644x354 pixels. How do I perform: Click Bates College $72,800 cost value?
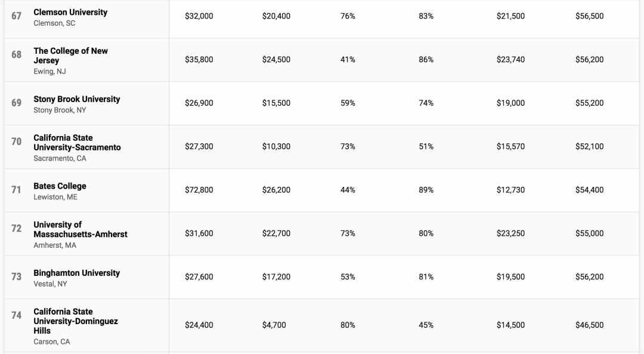pyautogui.click(x=199, y=190)
